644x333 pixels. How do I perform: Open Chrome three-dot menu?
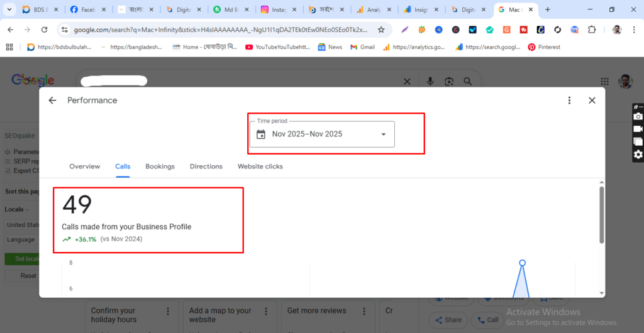(635, 30)
